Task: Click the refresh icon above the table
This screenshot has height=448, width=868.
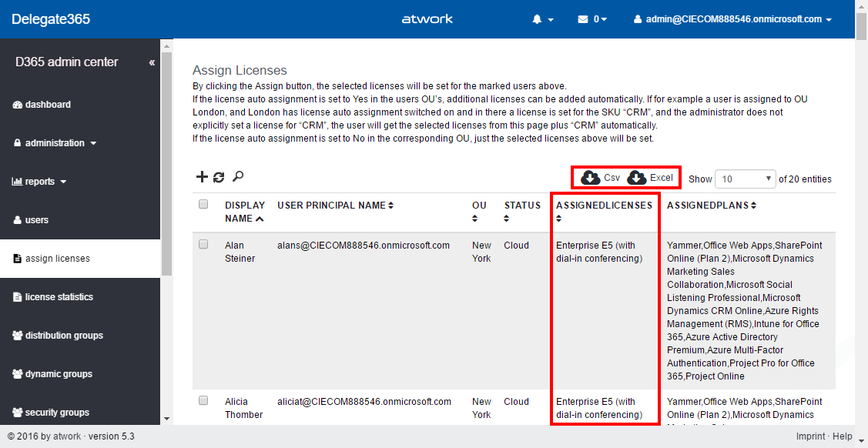Action: point(219,177)
